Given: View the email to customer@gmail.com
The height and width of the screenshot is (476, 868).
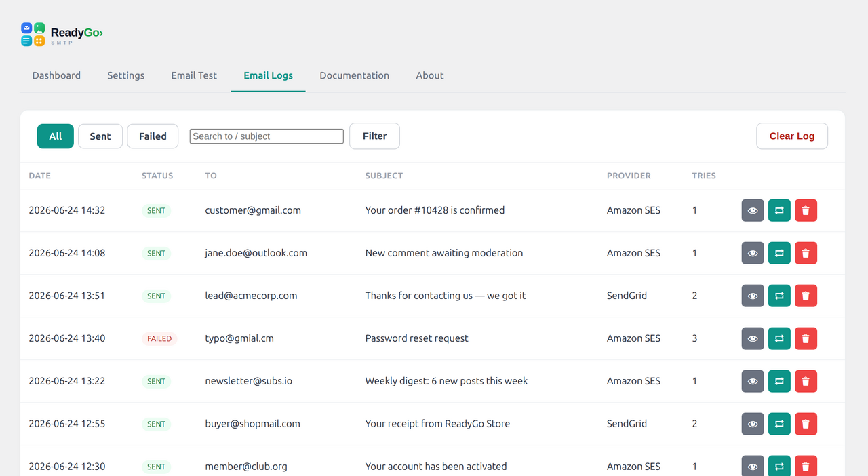Looking at the screenshot, I should (x=753, y=210).
